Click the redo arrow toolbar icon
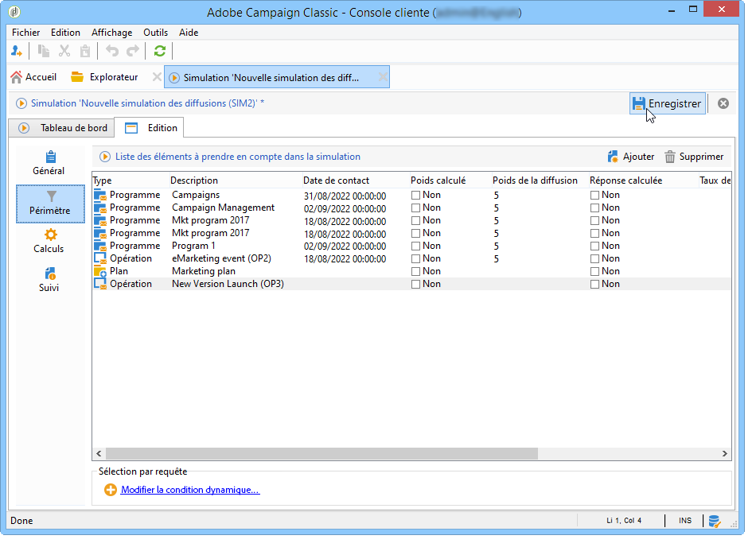The width and height of the screenshot is (756, 551). 133,51
